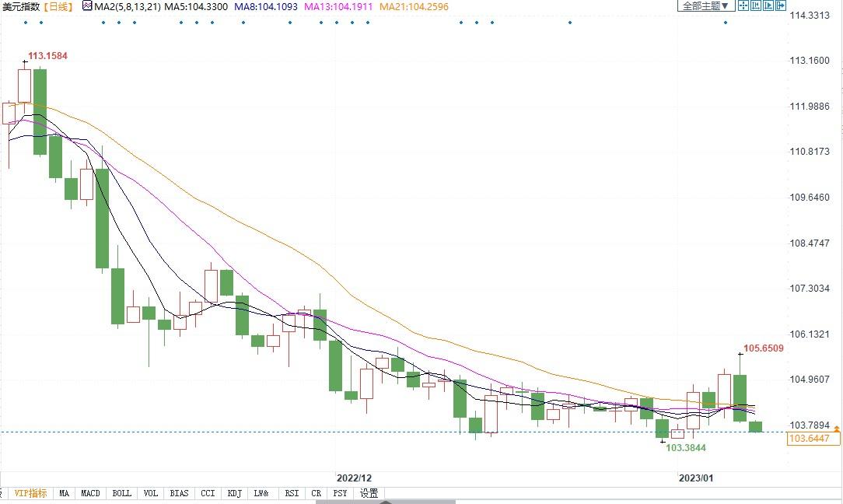Click the third chart tool icon with play arrow
This screenshot has height=504, width=843.
[768, 5]
